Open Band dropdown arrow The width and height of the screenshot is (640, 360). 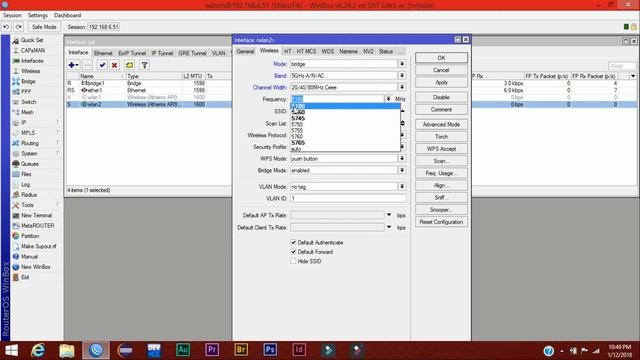tap(402, 76)
